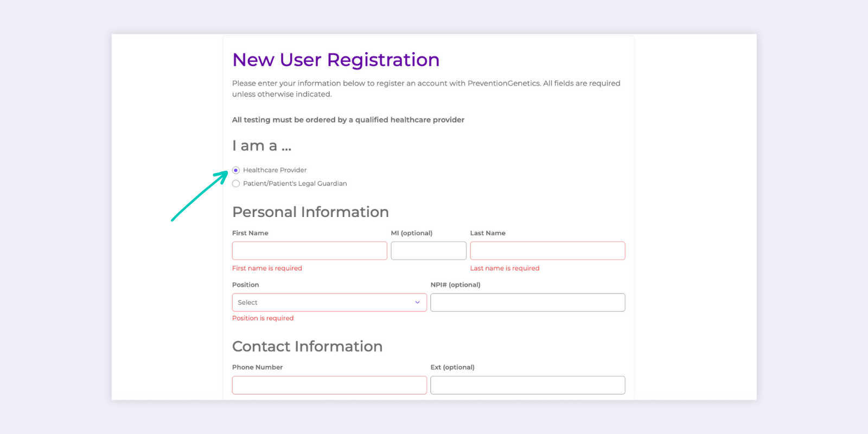This screenshot has width=868, height=434.
Task: Click the New User Registration heading
Action: coord(336,60)
